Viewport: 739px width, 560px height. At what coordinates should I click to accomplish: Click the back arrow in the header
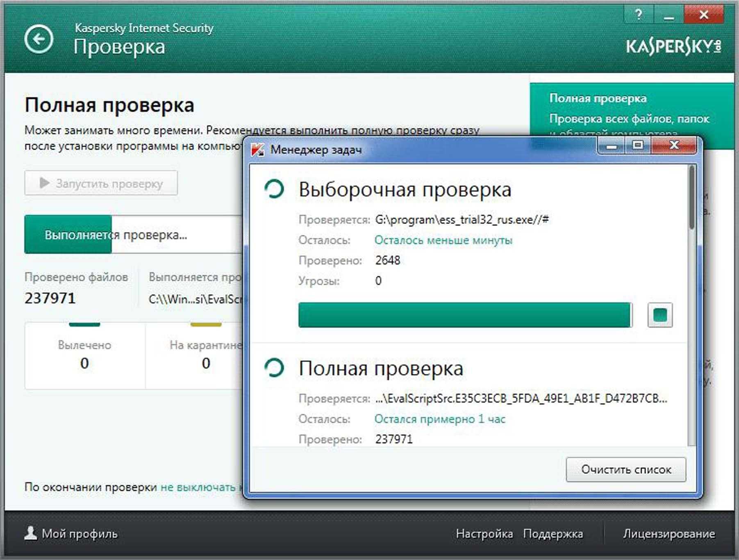(x=39, y=39)
